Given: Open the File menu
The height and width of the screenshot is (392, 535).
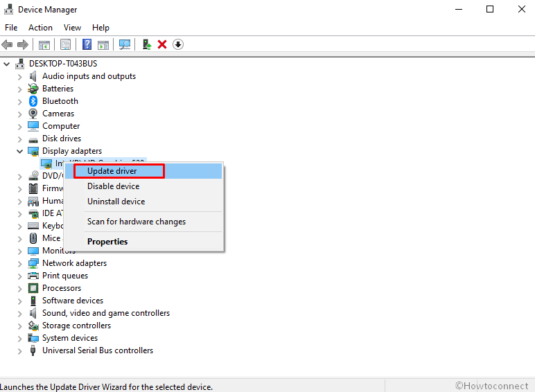Looking at the screenshot, I should tap(11, 28).
